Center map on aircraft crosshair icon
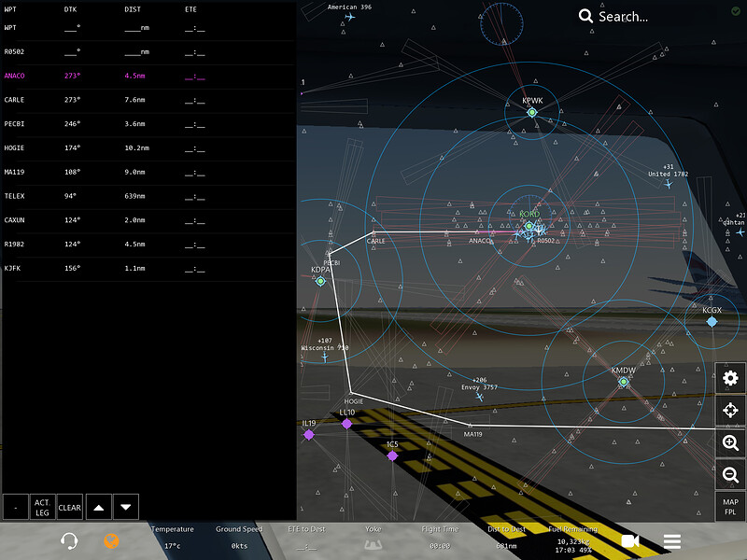Image resolution: width=747 pixels, height=560 pixels. pos(730,410)
